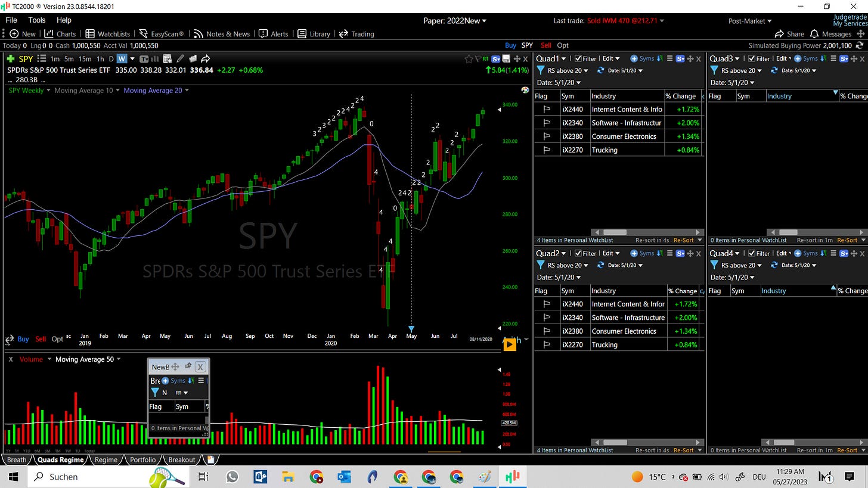Open the chart notes icon in chart toolbar
The image size is (868, 488).
click(x=193, y=59)
